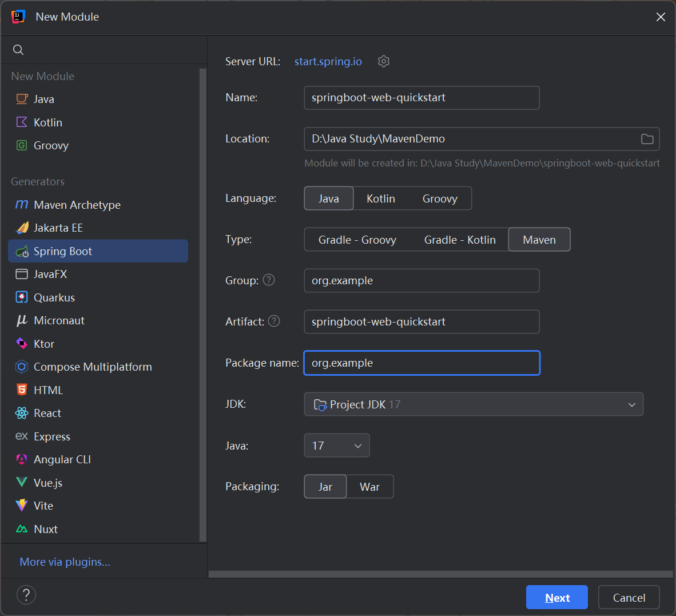Click the Location browse folder icon
This screenshot has width=676, height=616.
tap(647, 139)
